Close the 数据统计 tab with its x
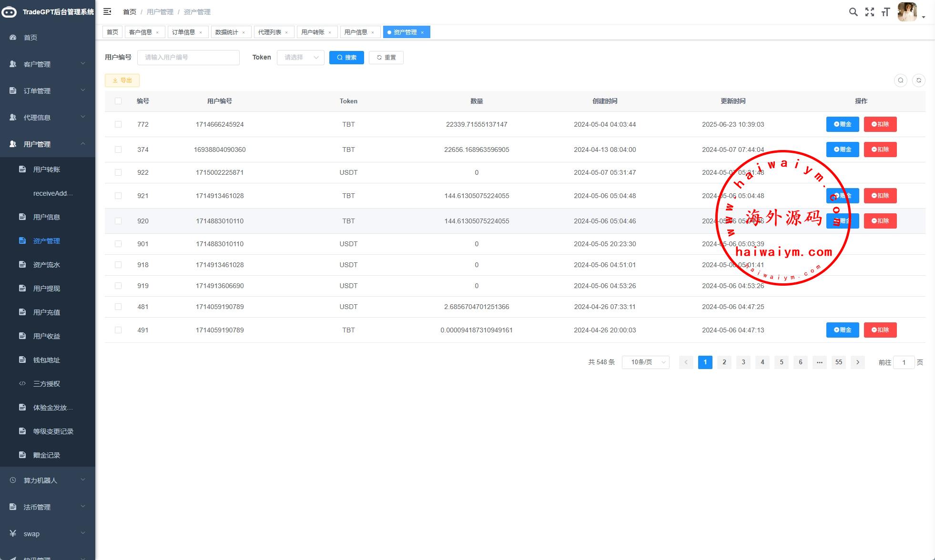935x560 pixels. pyautogui.click(x=244, y=32)
